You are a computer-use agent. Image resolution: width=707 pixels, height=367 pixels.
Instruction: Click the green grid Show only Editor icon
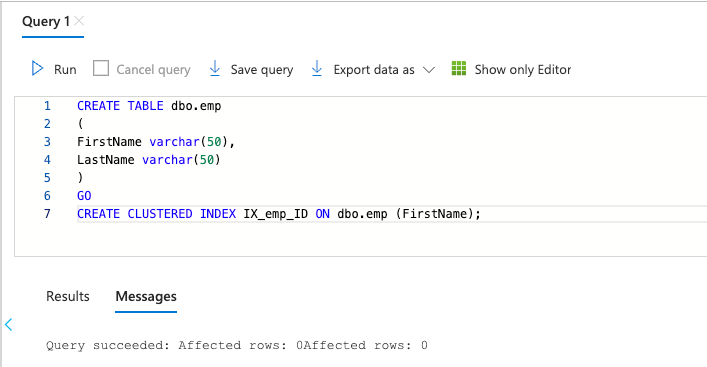459,69
